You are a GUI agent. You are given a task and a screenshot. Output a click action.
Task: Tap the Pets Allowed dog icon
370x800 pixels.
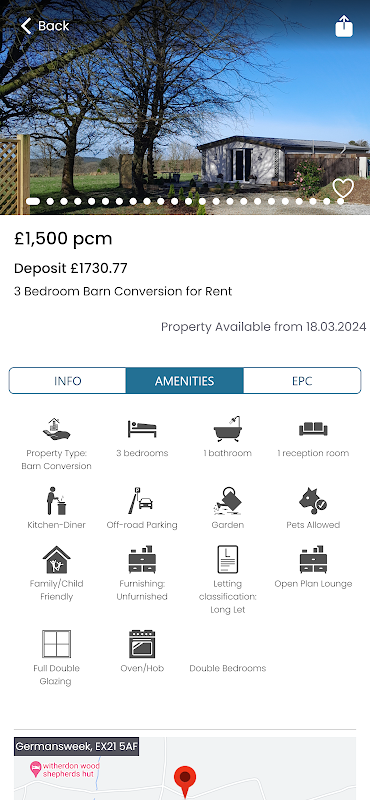pos(313,501)
